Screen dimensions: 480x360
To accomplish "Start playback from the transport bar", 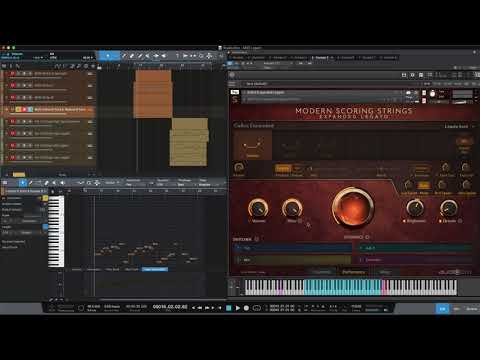I will point(238,308).
